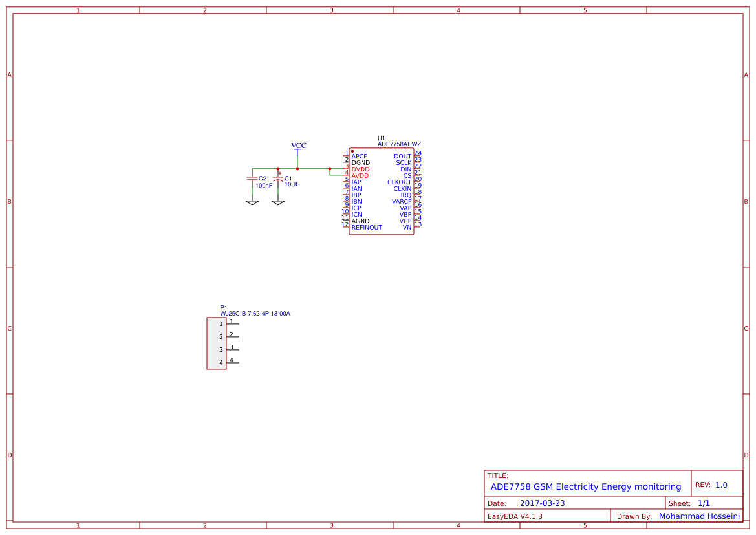Select the ADE7758ARWZ component symbol U1
The width and height of the screenshot is (756, 535).
click(382, 191)
